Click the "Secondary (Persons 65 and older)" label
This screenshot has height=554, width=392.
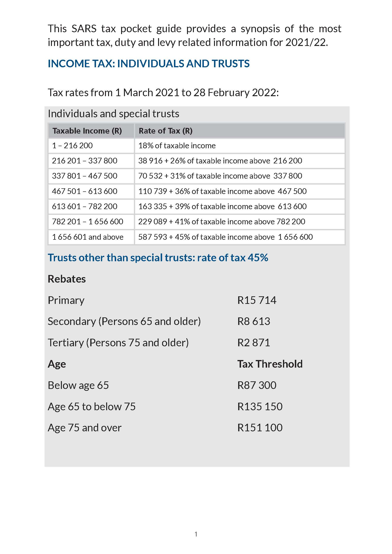(x=124, y=321)
